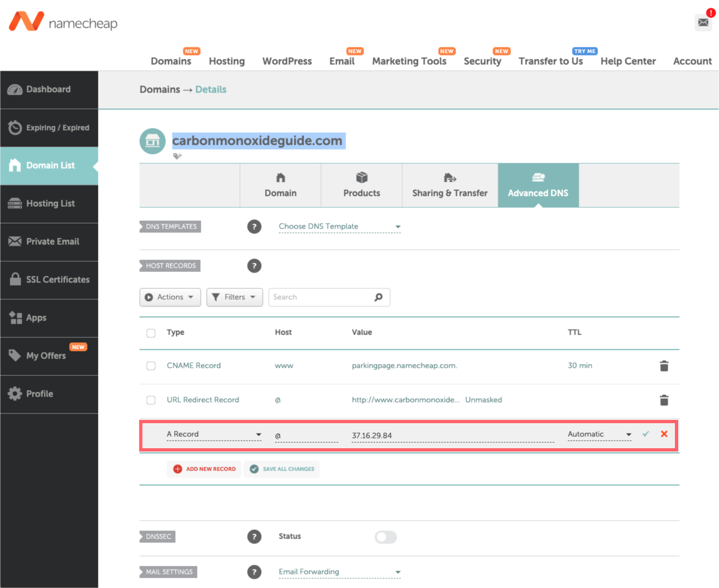Tick the CNAME Record row checkbox

(x=151, y=366)
